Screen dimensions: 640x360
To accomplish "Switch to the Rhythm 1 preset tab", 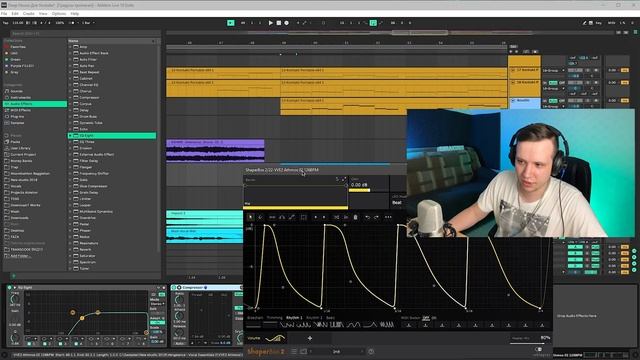I will pyautogui.click(x=294, y=318).
